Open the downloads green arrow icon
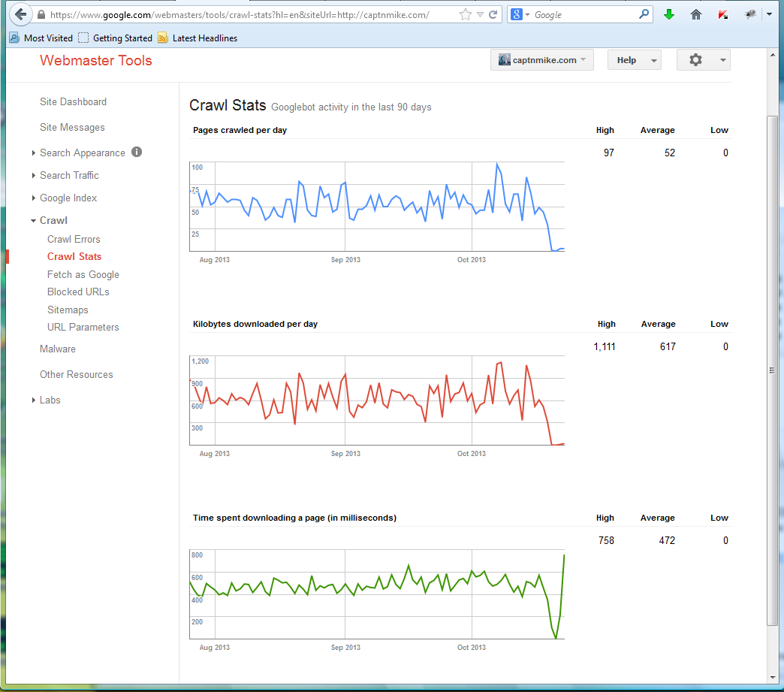 click(669, 14)
